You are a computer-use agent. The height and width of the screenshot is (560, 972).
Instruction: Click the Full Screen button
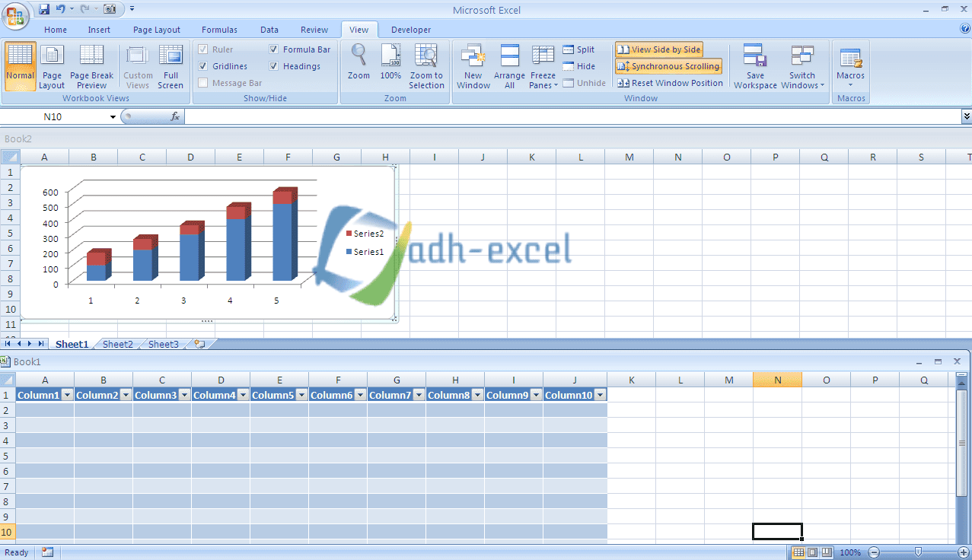pos(170,66)
